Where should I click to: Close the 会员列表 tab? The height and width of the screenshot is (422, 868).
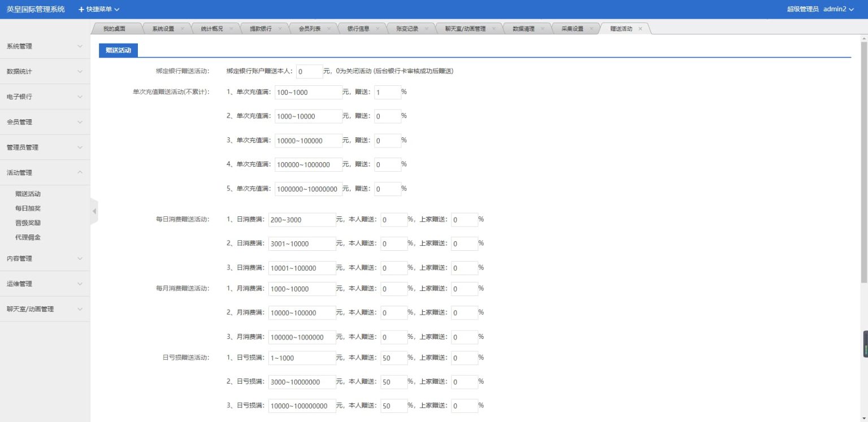pyautogui.click(x=328, y=29)
